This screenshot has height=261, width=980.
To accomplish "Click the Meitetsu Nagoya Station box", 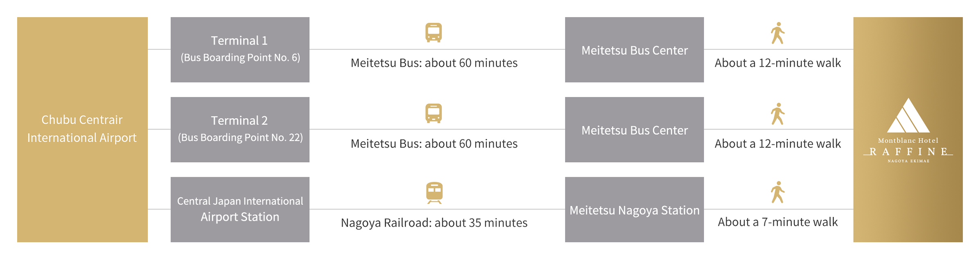I will pos(634,210).
